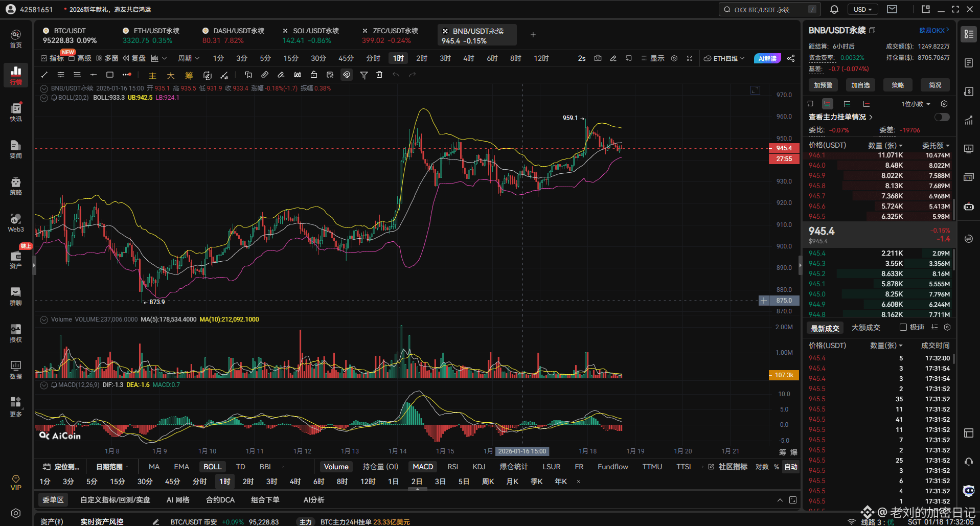Image resolution: width=980 pixels, height=526 pixels.
Task: Switch to the SOL/USDT永续 tab
Action: pyautogui.click(x=311, y=35)
